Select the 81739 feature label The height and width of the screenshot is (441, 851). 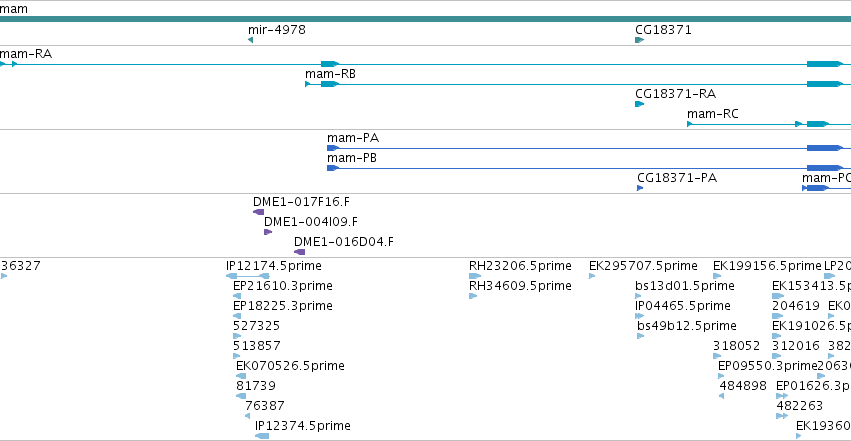click(x=256, y=386)
